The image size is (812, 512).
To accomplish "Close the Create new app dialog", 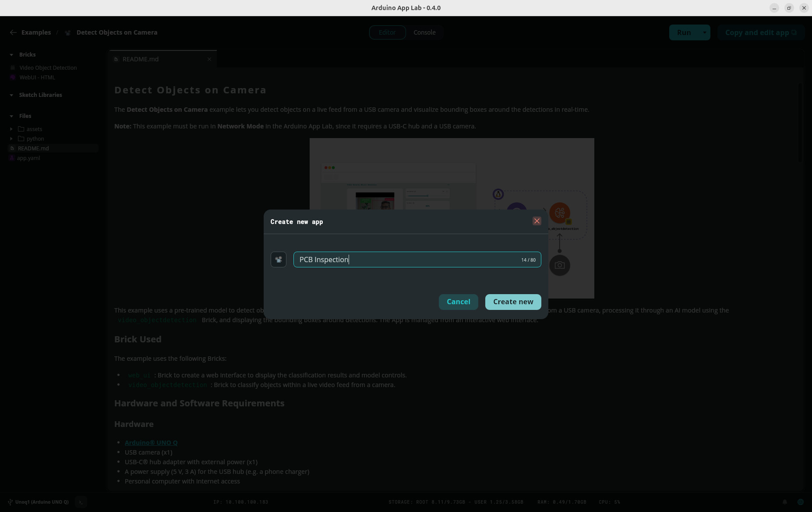I will tap(537, 221).
